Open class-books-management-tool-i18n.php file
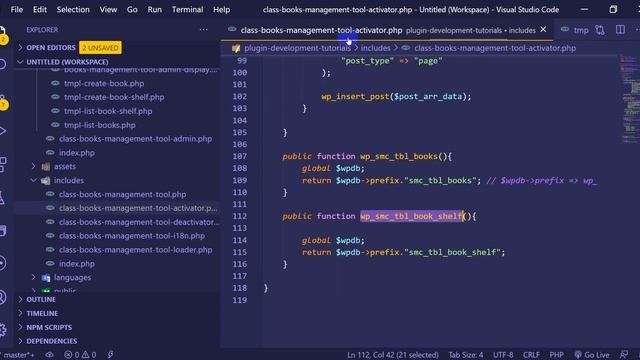The height and width of the screenshot is (360, 640). (131, 236)
